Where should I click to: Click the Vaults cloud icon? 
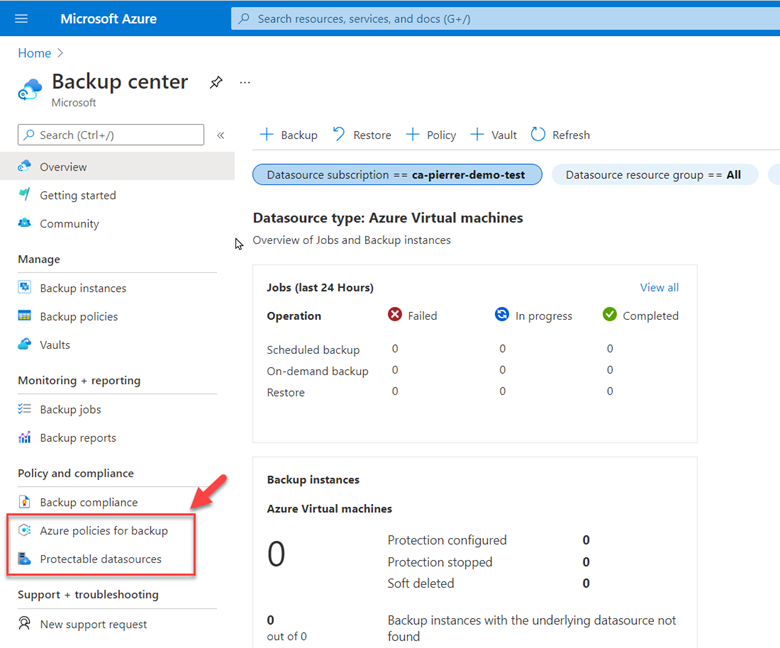[x=24, y=344]
